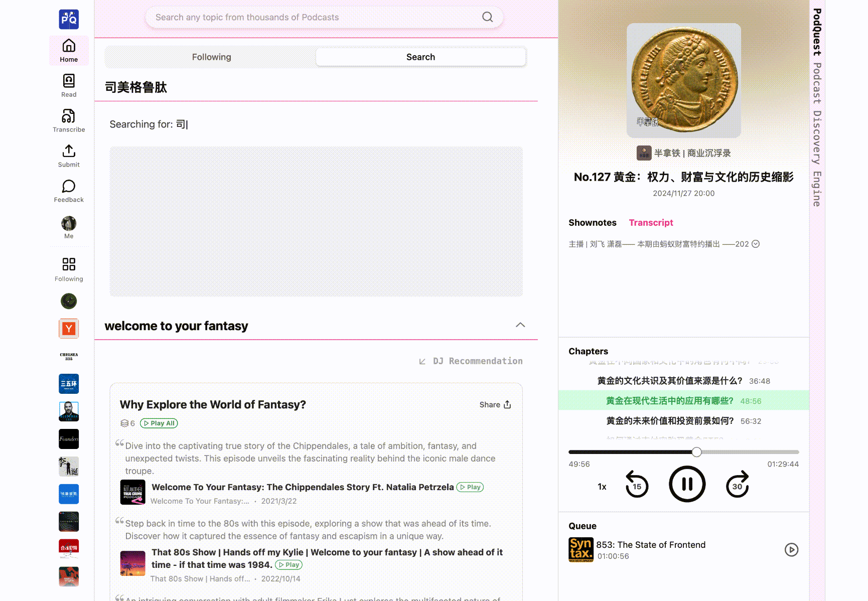Play the That 80s Show episode

[288, 565]
